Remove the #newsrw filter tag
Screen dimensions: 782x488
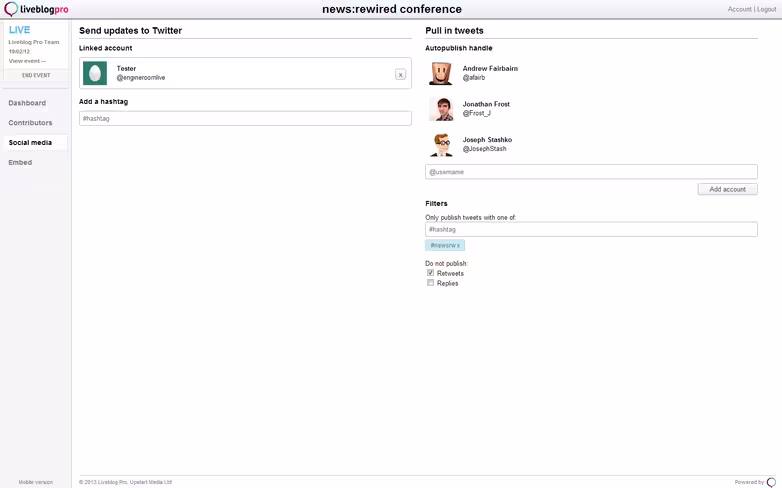click(458, 245)
